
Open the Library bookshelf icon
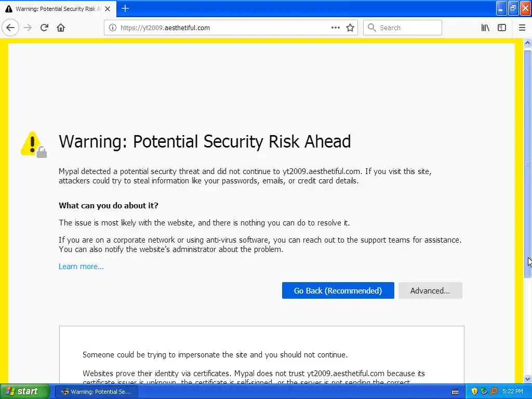(x=485, y=28)
